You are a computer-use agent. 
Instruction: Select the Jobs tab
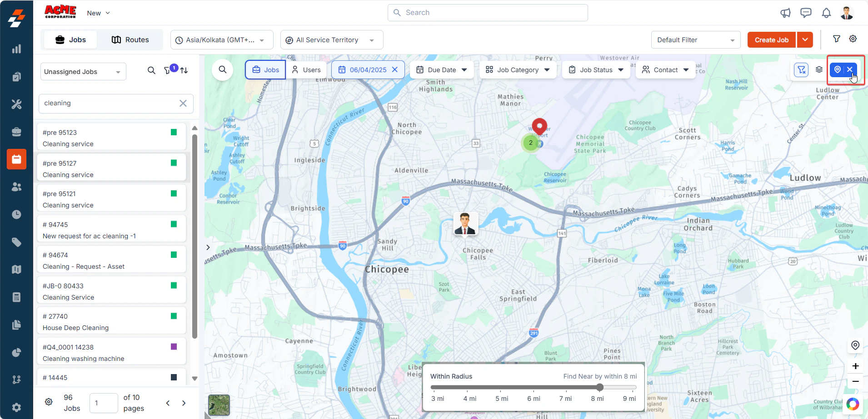(70, 40)
